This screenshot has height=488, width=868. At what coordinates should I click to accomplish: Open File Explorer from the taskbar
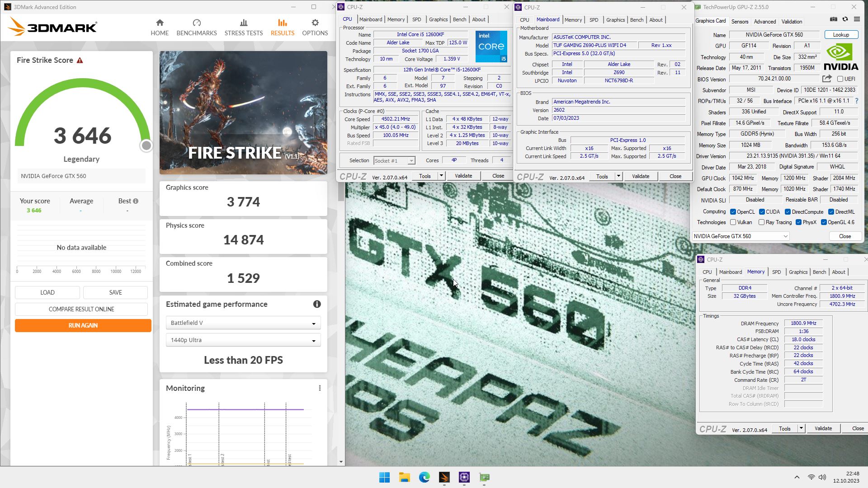tap(404, 477)
